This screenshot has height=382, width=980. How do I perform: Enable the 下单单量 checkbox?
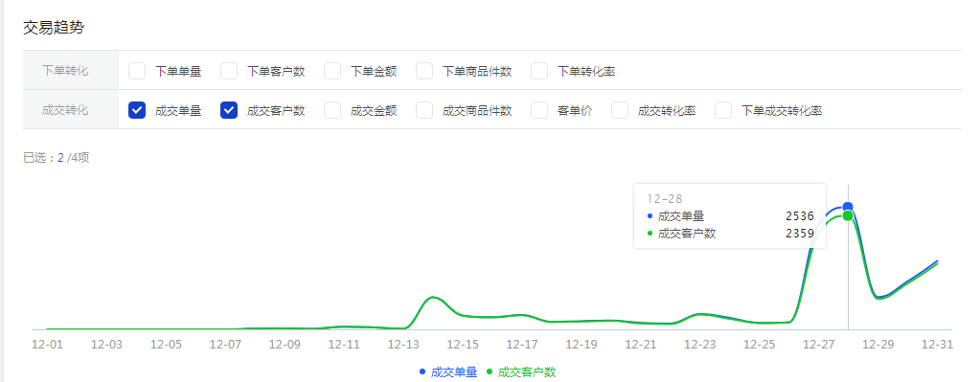point(137,71)
